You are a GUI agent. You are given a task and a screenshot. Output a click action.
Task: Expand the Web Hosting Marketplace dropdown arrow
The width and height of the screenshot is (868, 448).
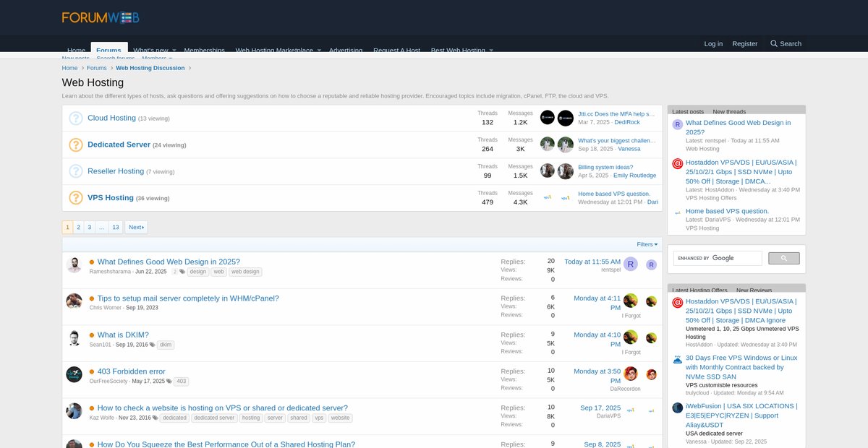coord(319,51)
